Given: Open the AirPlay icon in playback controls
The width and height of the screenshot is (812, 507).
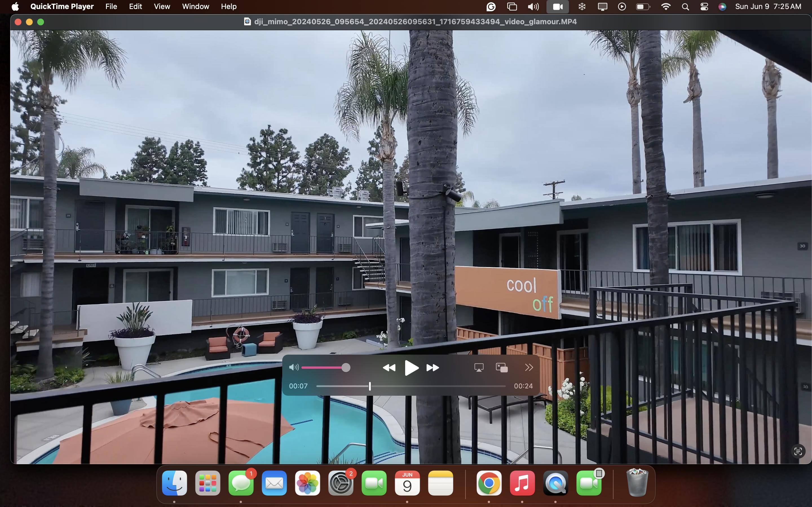Looking at the screenshot, I should (479, 368).
